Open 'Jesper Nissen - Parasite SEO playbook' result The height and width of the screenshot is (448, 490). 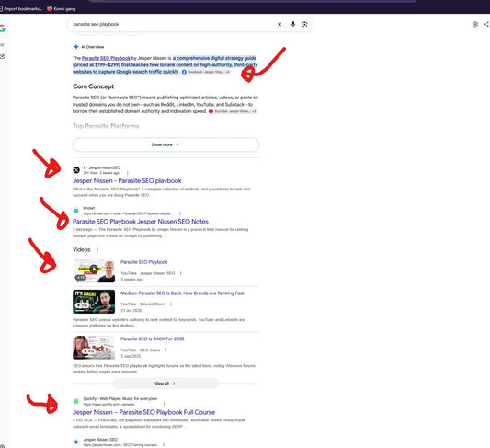pos(127,180)
